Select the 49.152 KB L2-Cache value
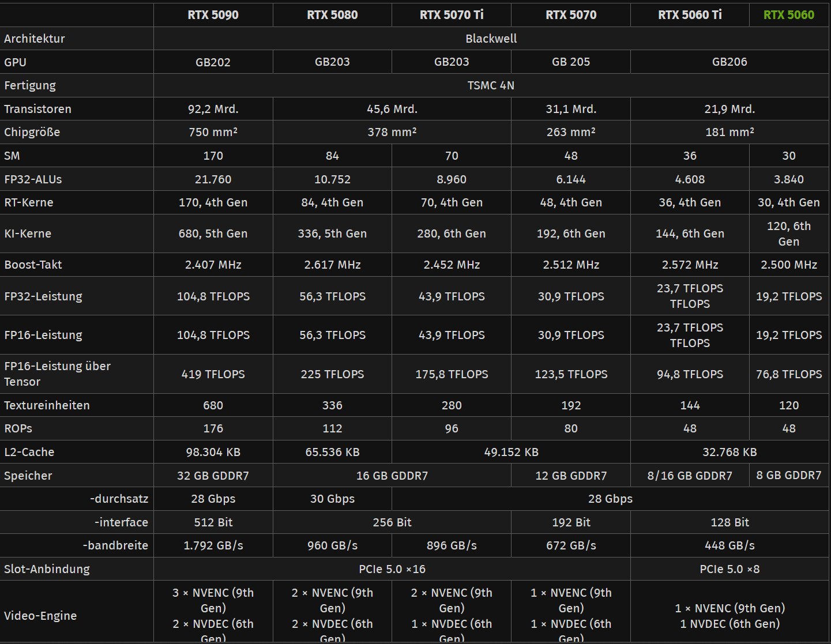 click(511, 452)
